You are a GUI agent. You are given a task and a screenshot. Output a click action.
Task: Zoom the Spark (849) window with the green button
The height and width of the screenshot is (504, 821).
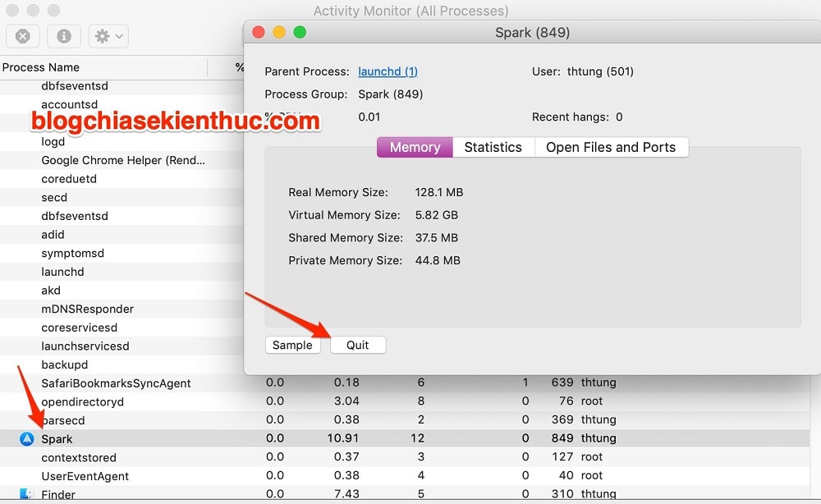pos(300,33)
